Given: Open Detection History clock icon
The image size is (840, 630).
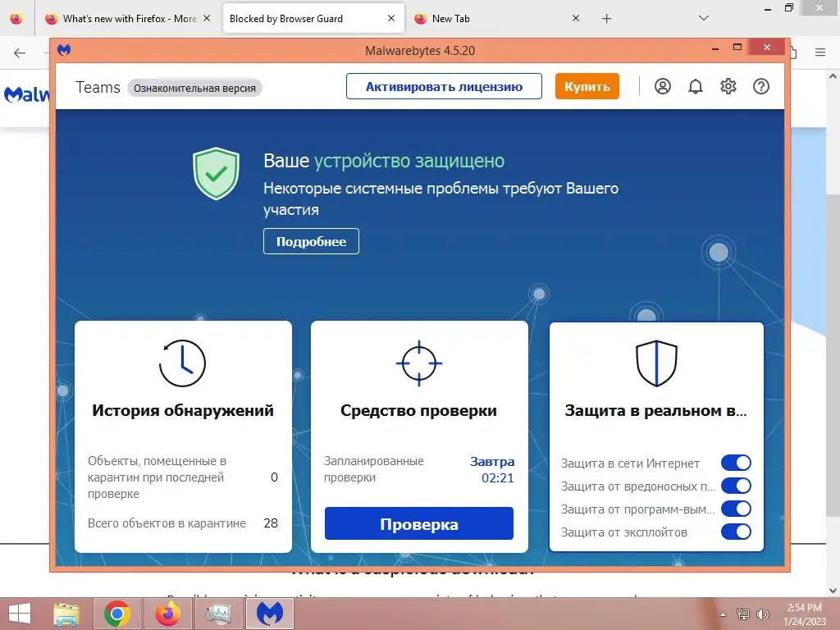Looking at the screenshot, I should (182, 363).
